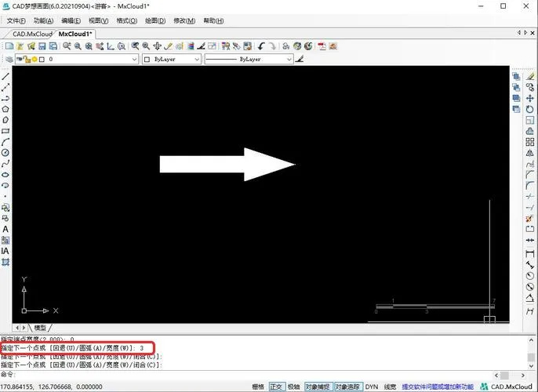Click the 提交软件问题或增加新功能 link
Screen dimensions: 538x392
click(x=438, y=387)
